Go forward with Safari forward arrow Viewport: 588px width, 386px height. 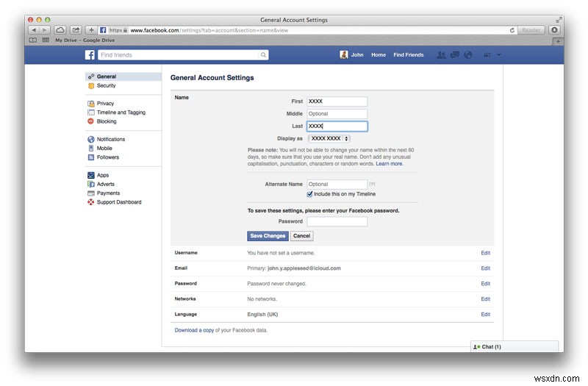click(x=45, y=30)
